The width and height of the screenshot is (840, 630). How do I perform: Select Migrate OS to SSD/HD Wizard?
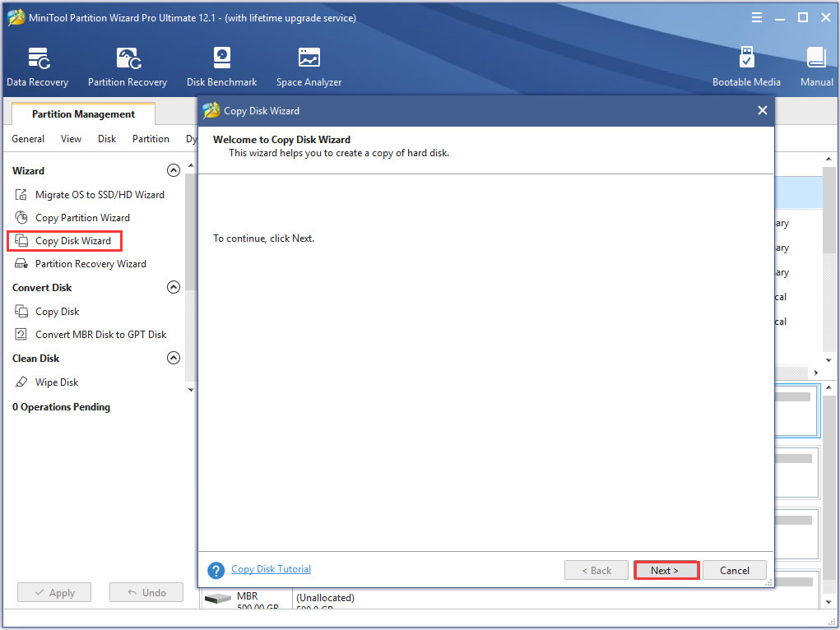[99, 195]
